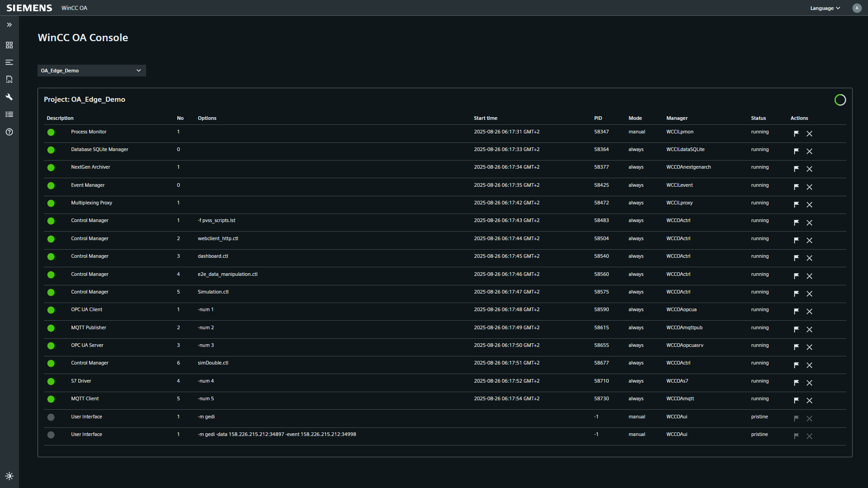
Task: Open the OA_Edge_Demo project dropdown
Action: point(91,71)
